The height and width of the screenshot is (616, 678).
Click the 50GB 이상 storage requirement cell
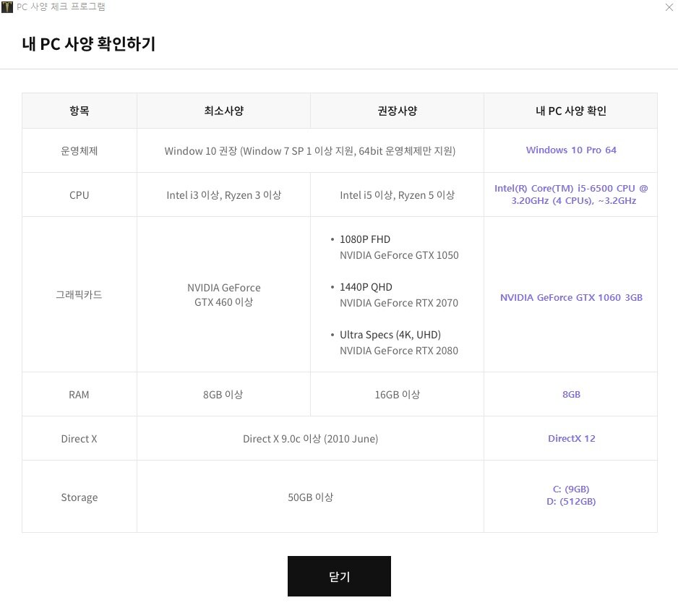point(311,497)
